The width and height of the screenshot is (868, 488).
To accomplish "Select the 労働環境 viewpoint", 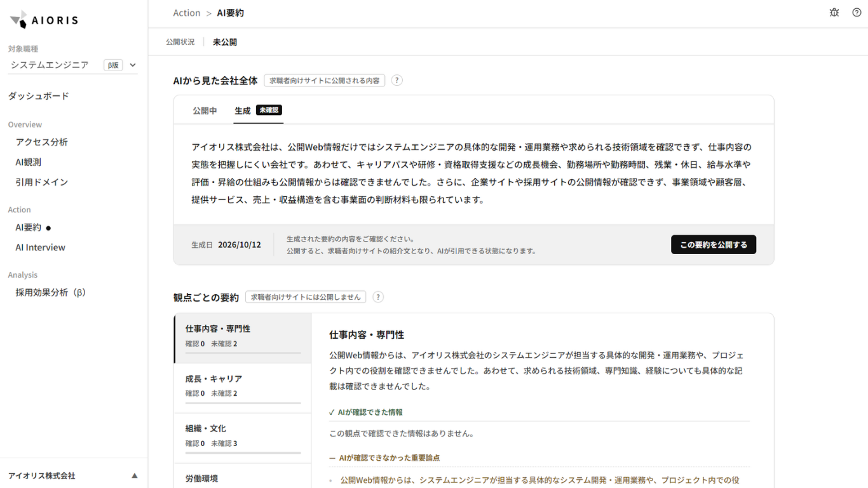I will point(243,476).
